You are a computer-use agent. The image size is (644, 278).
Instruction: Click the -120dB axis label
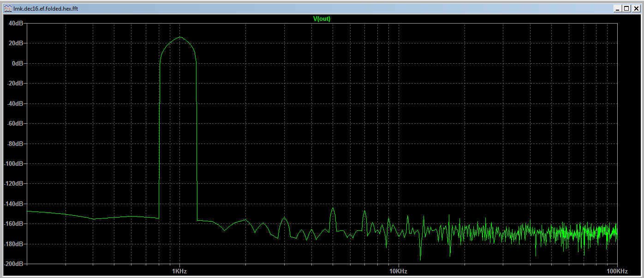click(x=14, y=184)
